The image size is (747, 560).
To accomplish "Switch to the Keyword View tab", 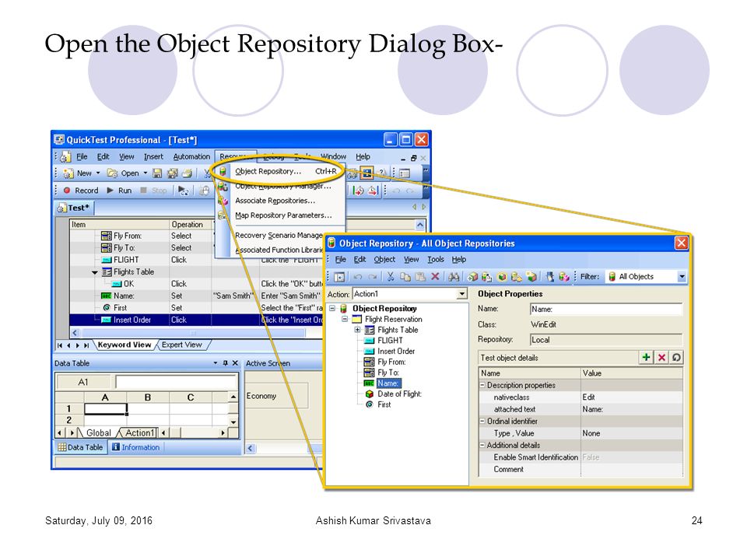I will 124,345.
